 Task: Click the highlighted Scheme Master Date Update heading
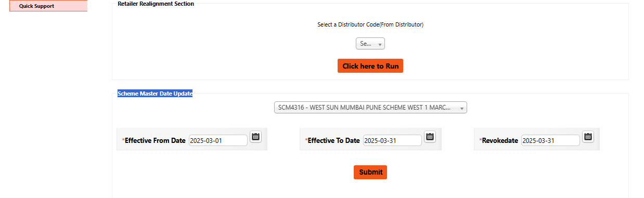click(155, 94)
